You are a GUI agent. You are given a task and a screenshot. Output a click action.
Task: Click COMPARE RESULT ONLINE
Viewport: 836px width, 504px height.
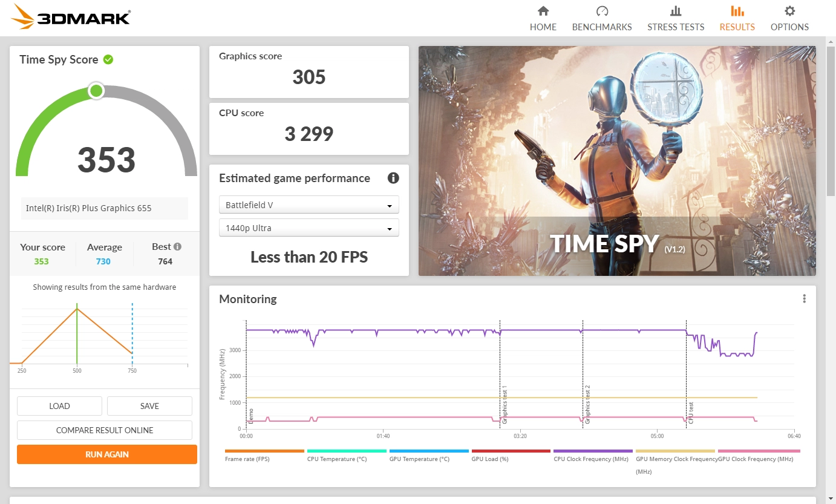click(x=105, y=430)
